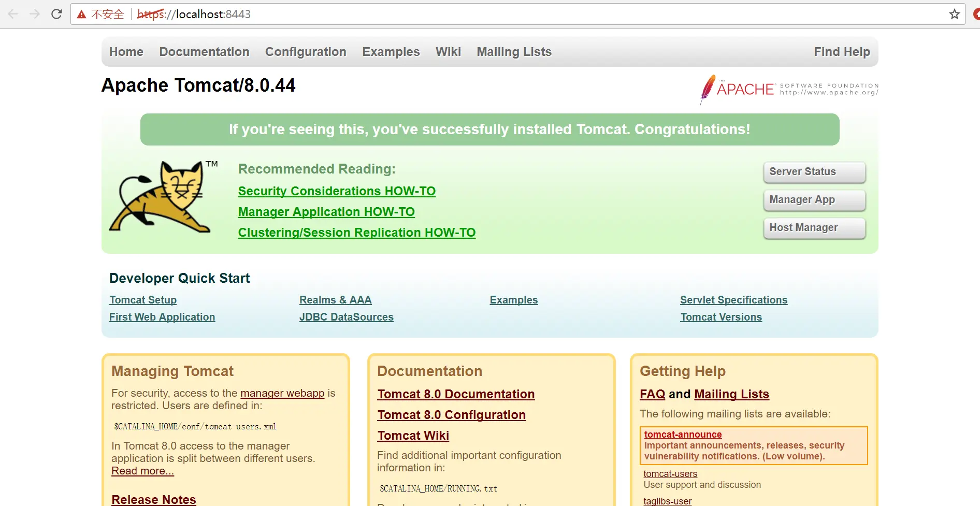980x506 pixels.
Task: Open Find Help in the navigation bar
Action: pyautogui.click(x=842, y=52)
